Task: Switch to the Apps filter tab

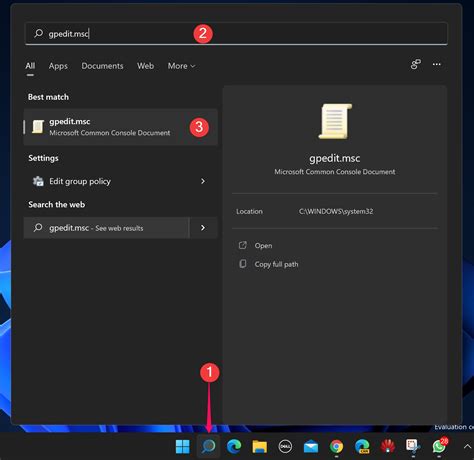Action: (58, 66)
